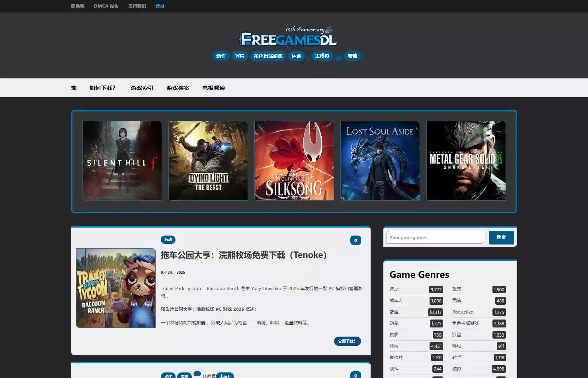Viewport: 588px width, 378px height.
Task: Click the 1,275 count badge
Action: tap(499, 312)
